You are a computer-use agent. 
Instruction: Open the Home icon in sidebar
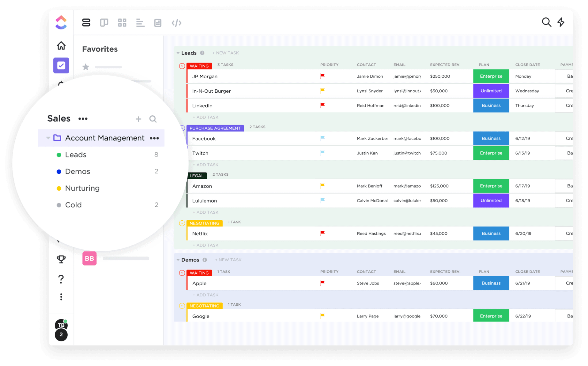click(x=61, y=46)
